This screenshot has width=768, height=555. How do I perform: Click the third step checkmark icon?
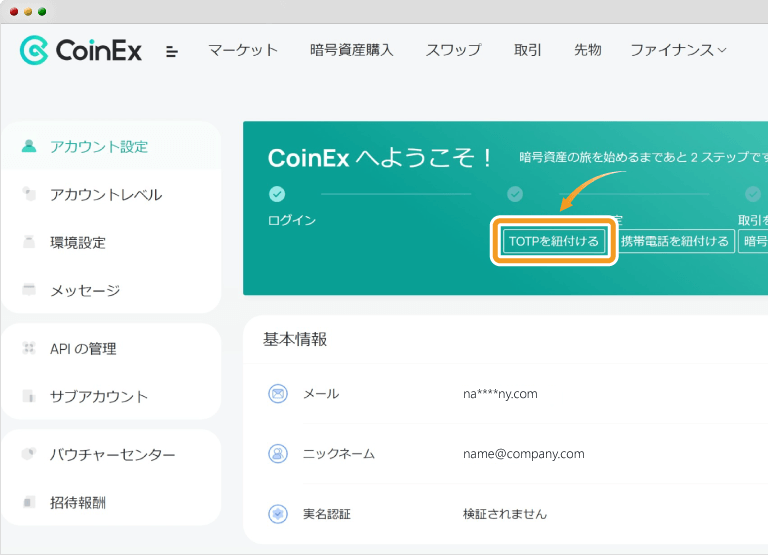753,194
